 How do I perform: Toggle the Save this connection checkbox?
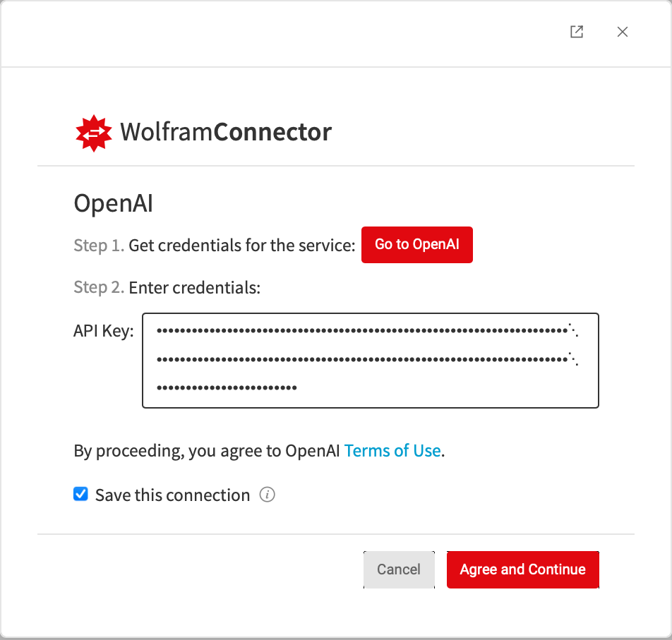[x=80, y=494]
